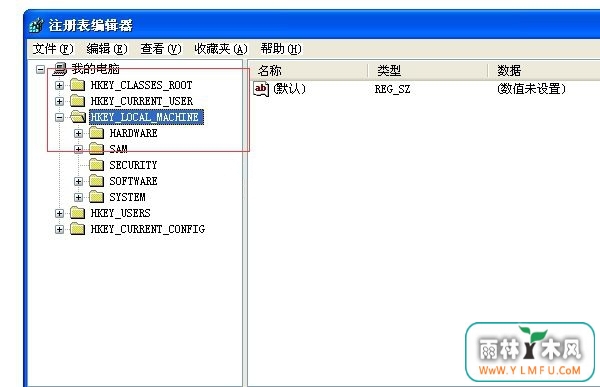Select the (默认) value name
Image resolution: width=600 pixels, height=387 pixels.
[289, 89]
